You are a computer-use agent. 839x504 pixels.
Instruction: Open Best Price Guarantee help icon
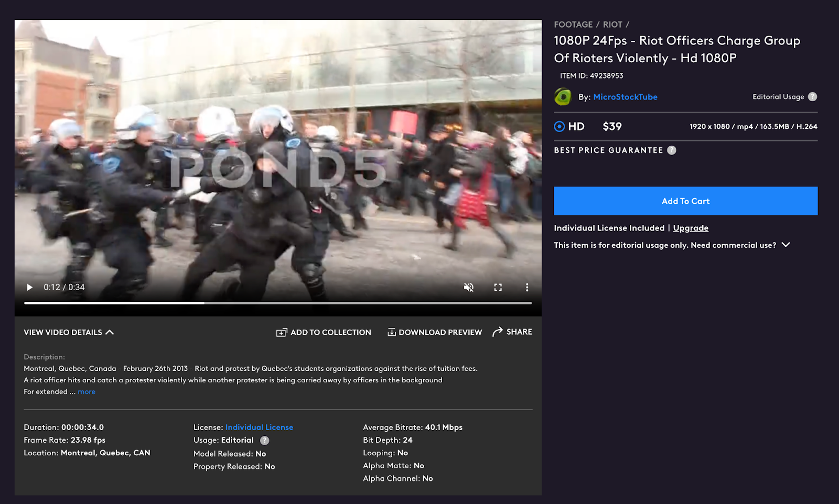coord(672,150)
